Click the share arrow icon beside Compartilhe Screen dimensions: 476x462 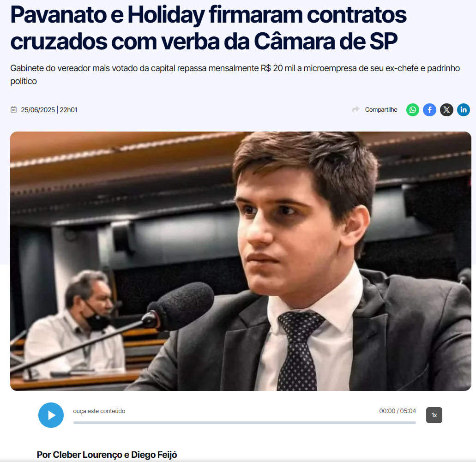tap(355, 109)
